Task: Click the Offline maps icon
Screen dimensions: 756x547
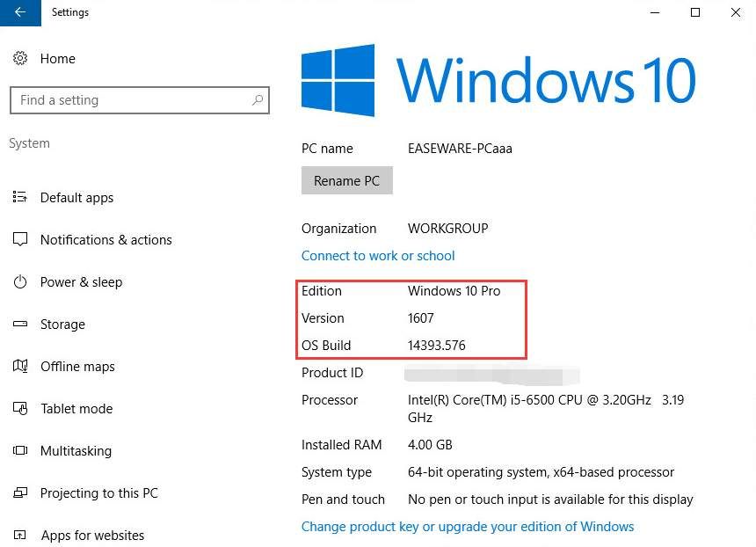Action: tap(20, 367)
